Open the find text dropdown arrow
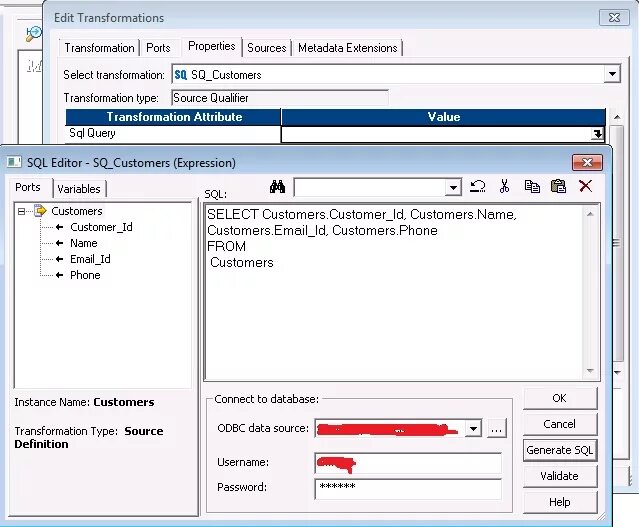The height and width of the screenshot is (527, 639). tap(453, 188)
